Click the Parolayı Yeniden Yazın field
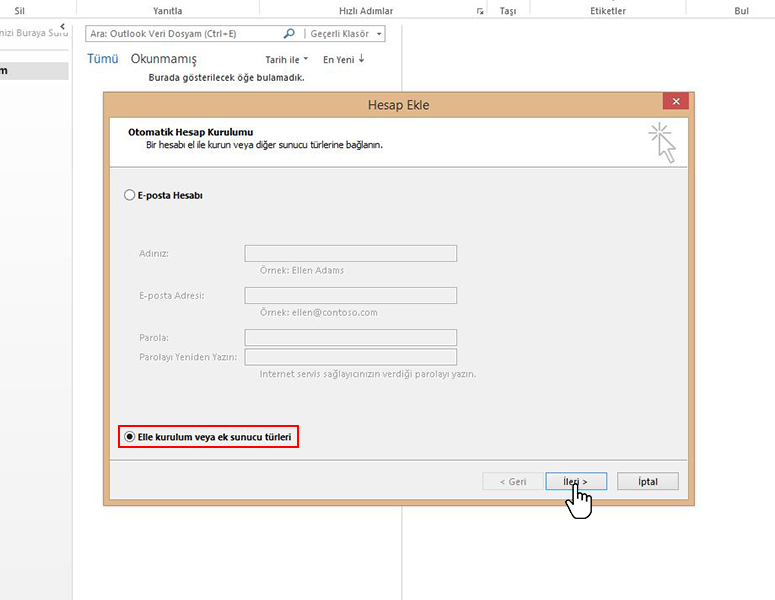 click(350, 357)
